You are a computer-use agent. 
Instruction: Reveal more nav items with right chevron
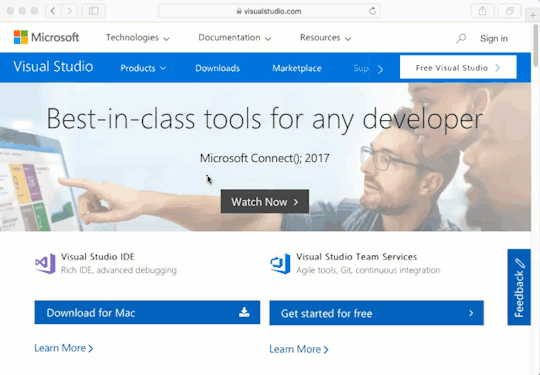[380, 69]
